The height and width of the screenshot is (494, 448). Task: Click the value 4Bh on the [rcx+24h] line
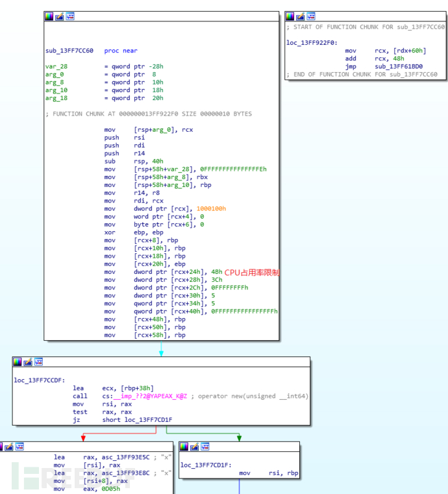216,272
